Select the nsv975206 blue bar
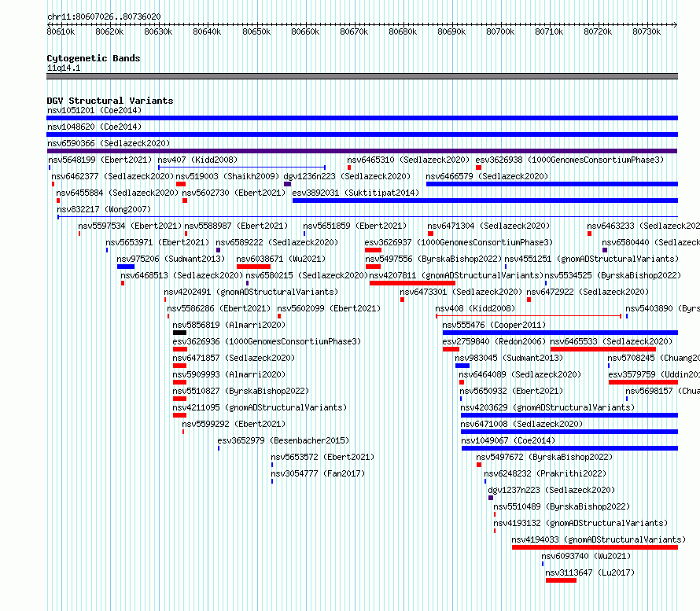Viewport: 700px width, 611px height. pyautogui.click(x=126, y=267)
